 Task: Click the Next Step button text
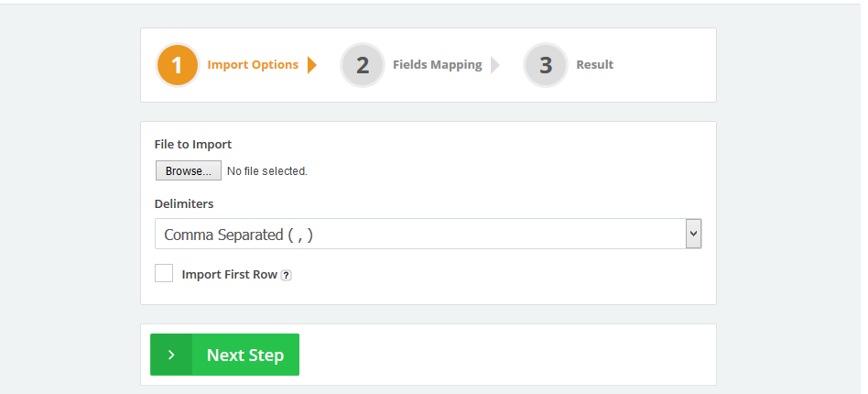pyautogui.click(x=245, y=356)
